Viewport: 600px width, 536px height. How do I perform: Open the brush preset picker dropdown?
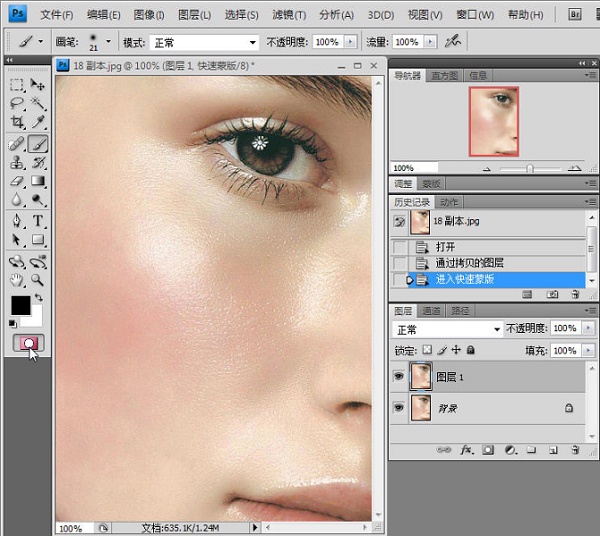coord(109,41)
